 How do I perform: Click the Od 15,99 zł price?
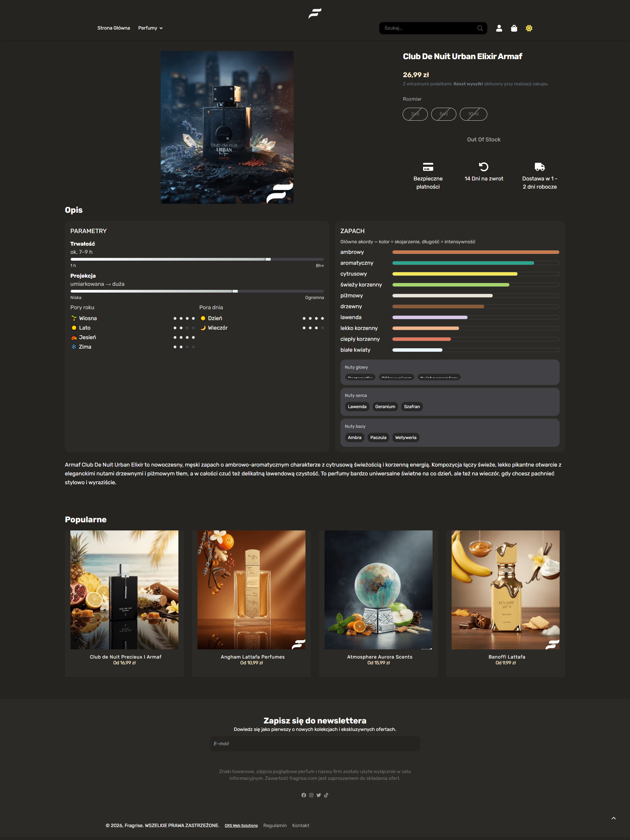click(379, 663)
